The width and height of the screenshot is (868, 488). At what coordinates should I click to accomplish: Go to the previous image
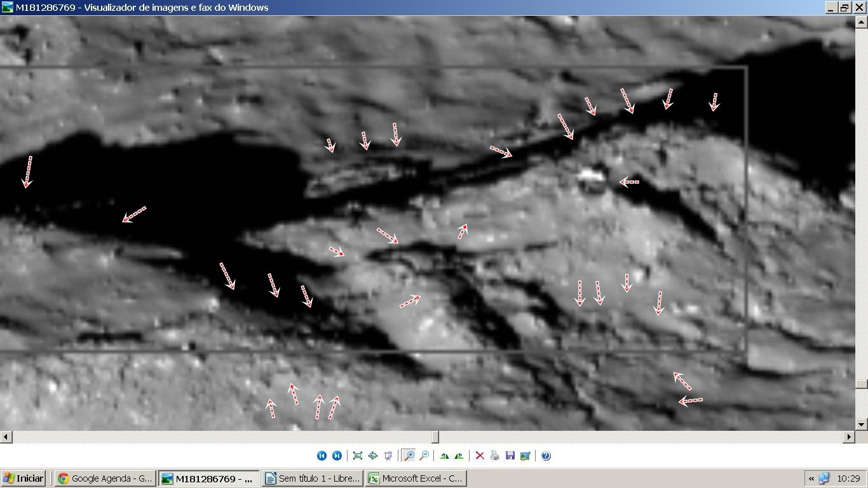(322, 456)
